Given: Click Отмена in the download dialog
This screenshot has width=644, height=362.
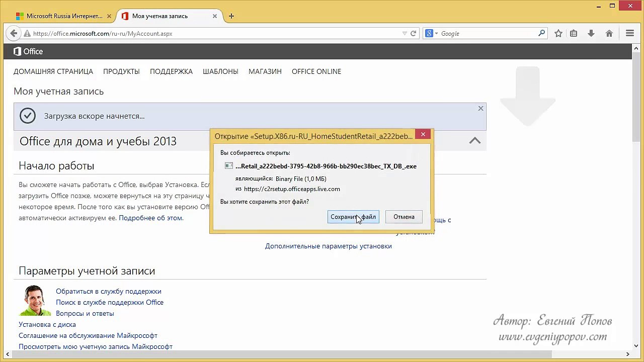Looking at the screenshot, I should tap(404, 217).
